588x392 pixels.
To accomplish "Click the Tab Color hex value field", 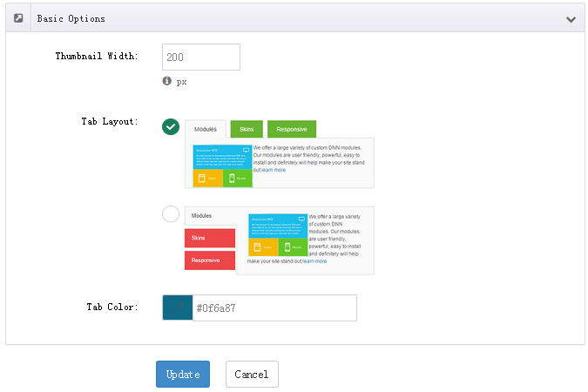I will coord(274,308).
